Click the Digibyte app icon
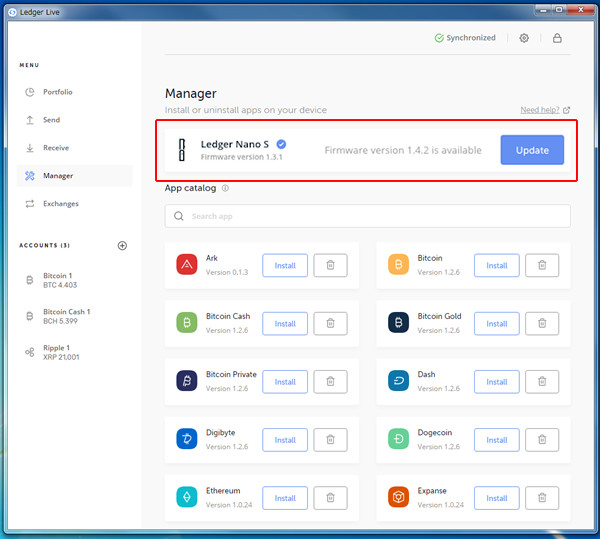This screenshot has width=600, height=539. [187, 439]
